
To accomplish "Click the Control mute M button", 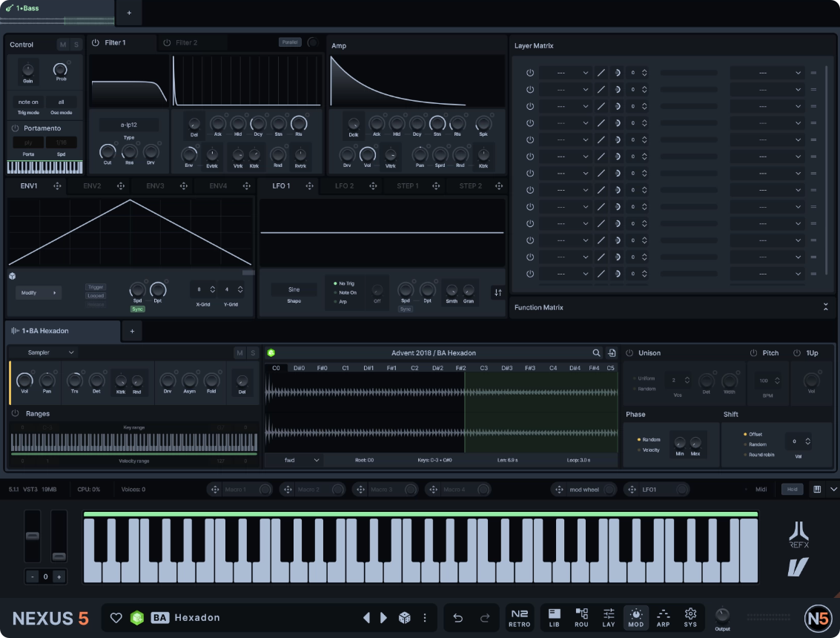I will pyautogui.click(x=63, y=45).
